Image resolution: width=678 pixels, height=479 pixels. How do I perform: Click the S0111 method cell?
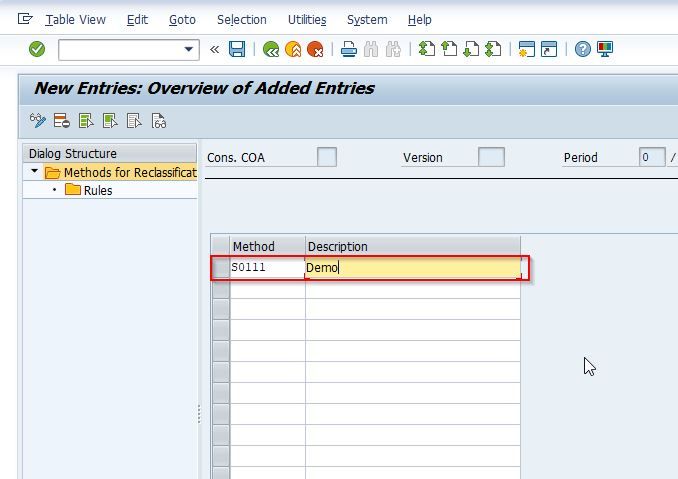267,268
